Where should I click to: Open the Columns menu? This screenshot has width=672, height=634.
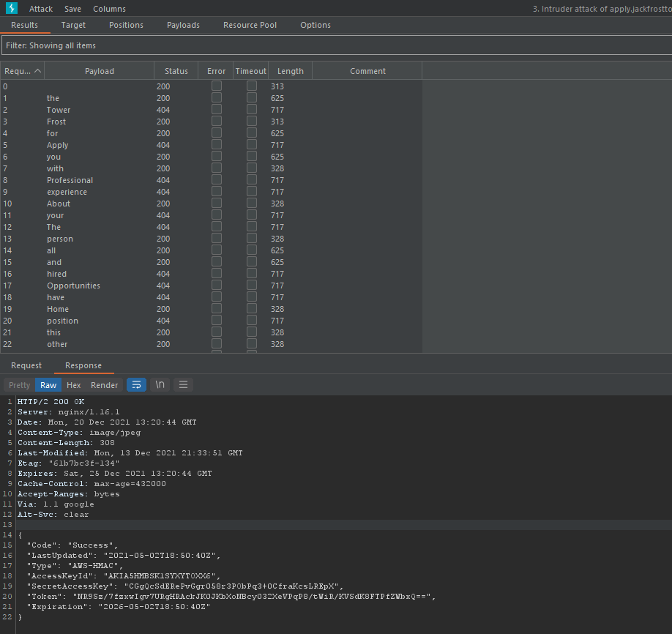click(109, 9)
